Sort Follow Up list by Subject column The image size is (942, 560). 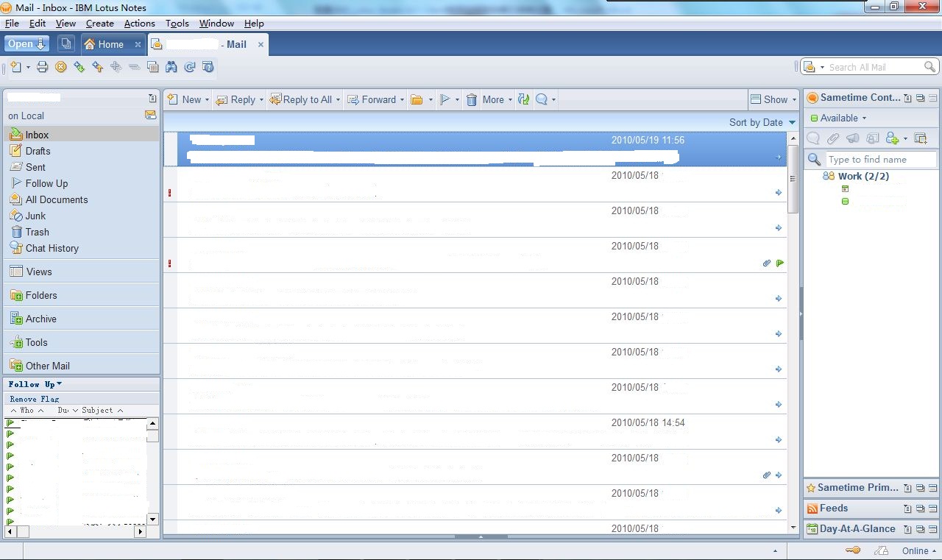[x=102, y=410]
